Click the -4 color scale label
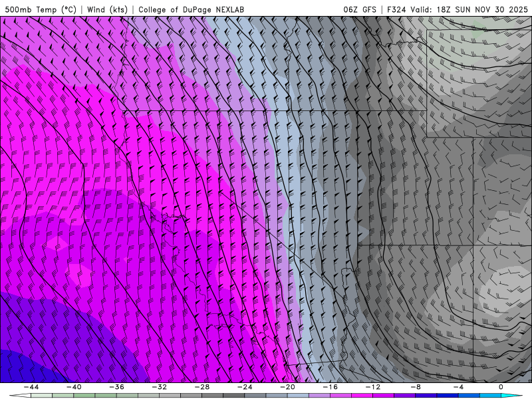Viewport: 532px width, 399px height. pos(458,387)
